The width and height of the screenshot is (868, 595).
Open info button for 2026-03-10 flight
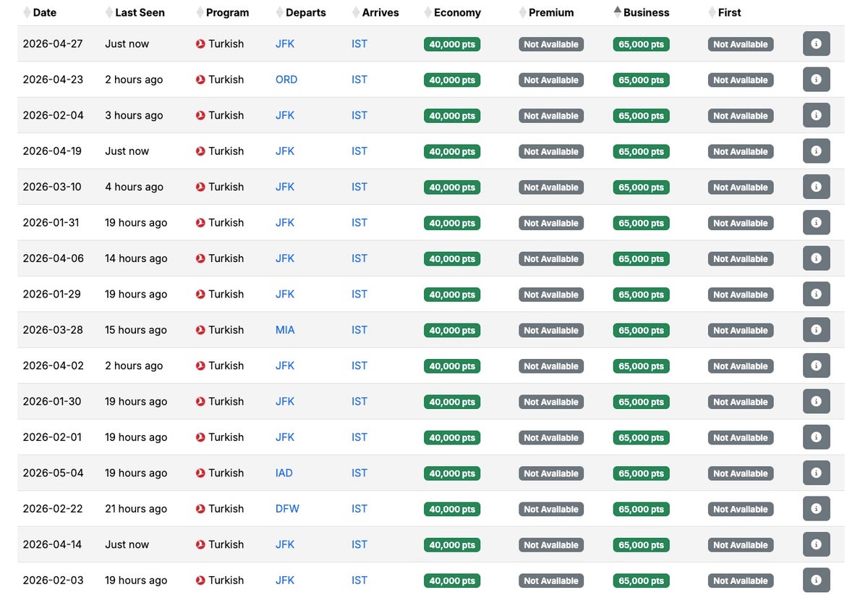816,187
